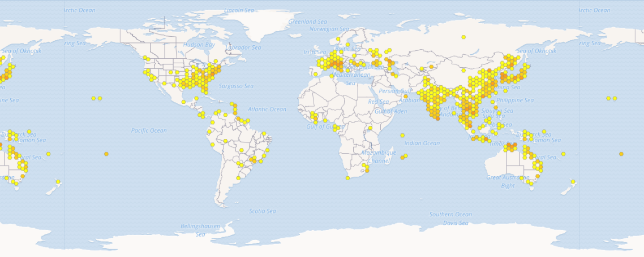Click the northernmost yellow hexagon above Baltic Sea label
The image size is (644, 257).
click(x=338, y=39)
